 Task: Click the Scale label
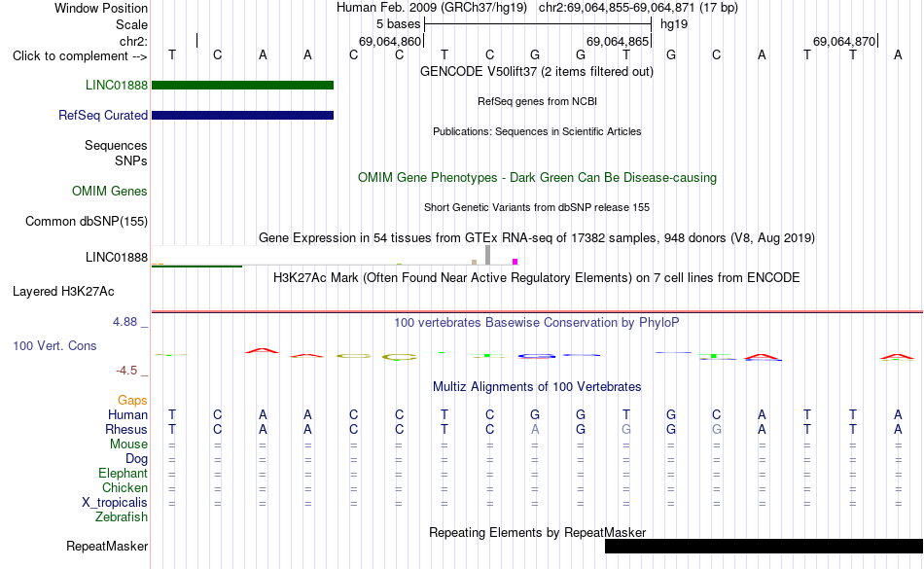click(131, 24)
